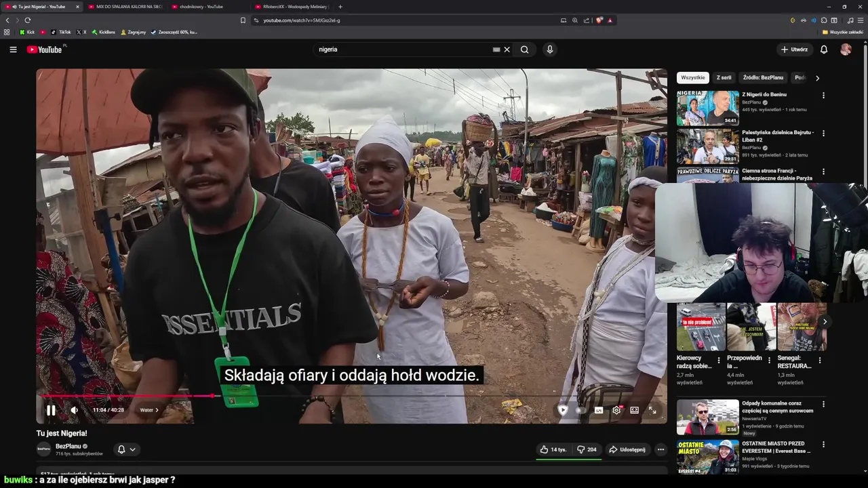Like the video with 14 tys.

click(x=553, y=449)
